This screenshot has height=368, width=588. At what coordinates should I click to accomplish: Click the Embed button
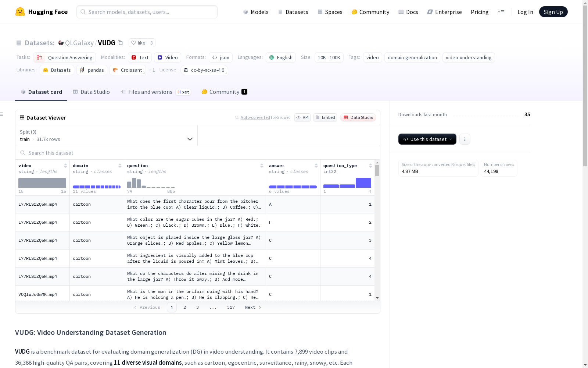[x=325, y=117]
